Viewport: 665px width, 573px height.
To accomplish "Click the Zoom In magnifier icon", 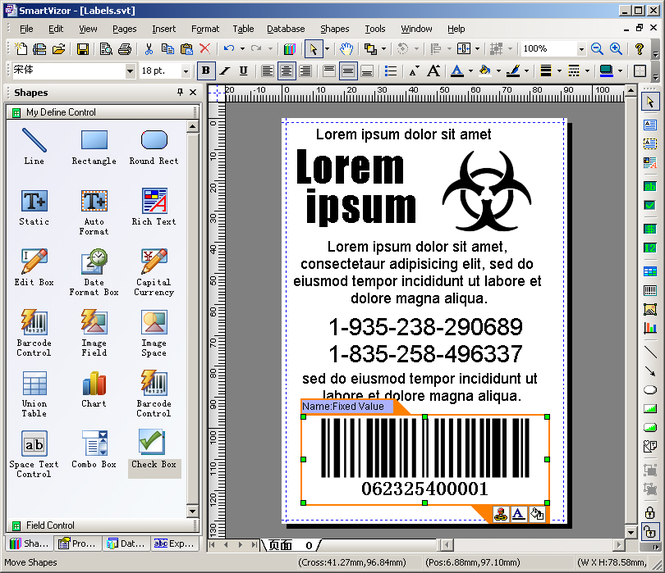I will pos(616,49).
